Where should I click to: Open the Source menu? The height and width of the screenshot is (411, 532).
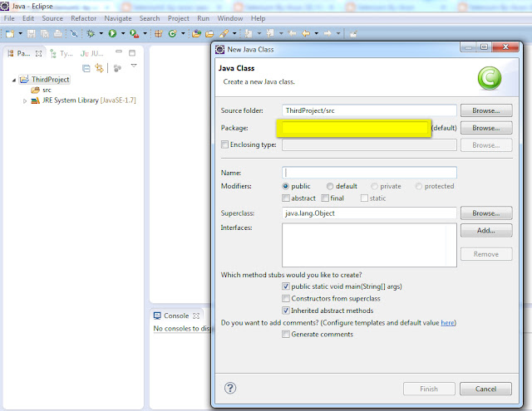pos(52,18)
